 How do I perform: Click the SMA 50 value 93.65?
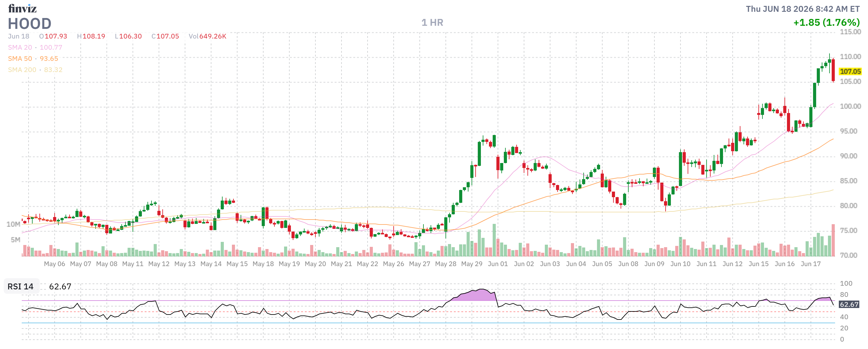(x=49, y=59)
